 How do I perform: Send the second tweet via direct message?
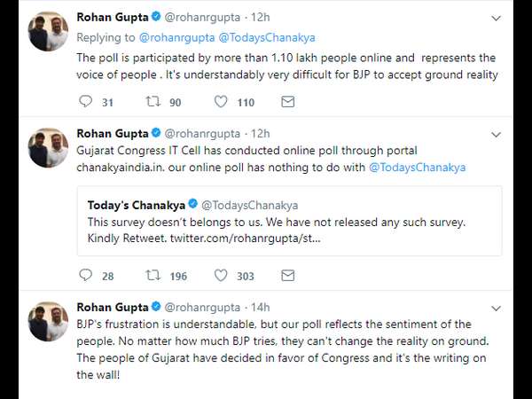click(286, 276)
